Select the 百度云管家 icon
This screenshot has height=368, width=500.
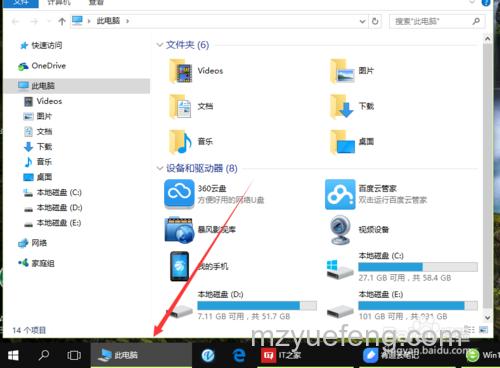click(340, 194)
